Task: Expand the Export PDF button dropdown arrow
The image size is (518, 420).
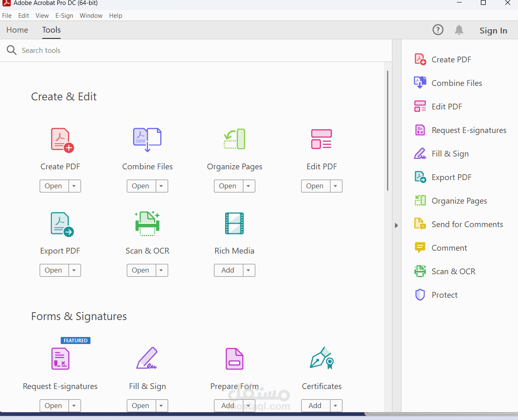Action: [74, 270]
